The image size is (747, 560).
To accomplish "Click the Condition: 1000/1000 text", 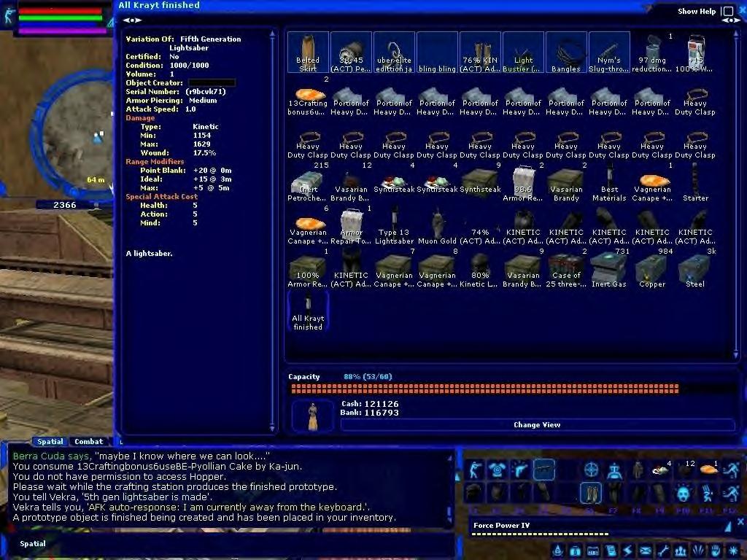I will coord(167,65).
